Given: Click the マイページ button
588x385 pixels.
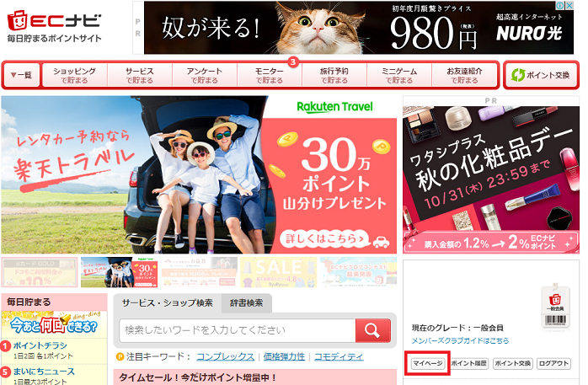Looking at the screenshot, I should pos(427,363).
